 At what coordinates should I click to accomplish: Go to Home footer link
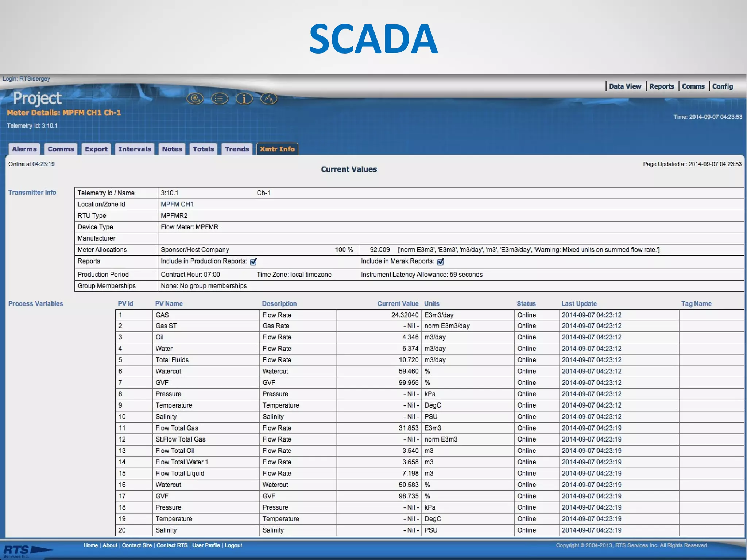coord(91,545)
